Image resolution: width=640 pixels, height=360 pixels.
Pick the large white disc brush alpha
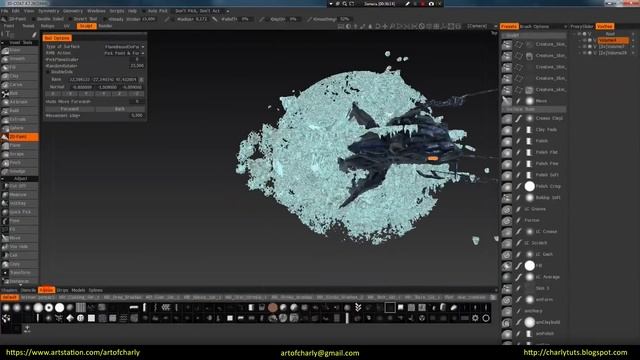(x=60, y=307)
